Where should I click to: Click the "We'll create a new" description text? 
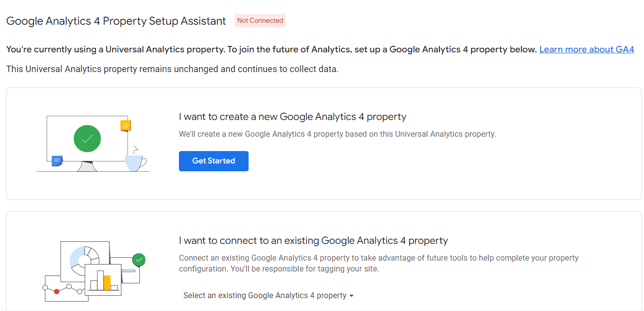pos(337,134)
